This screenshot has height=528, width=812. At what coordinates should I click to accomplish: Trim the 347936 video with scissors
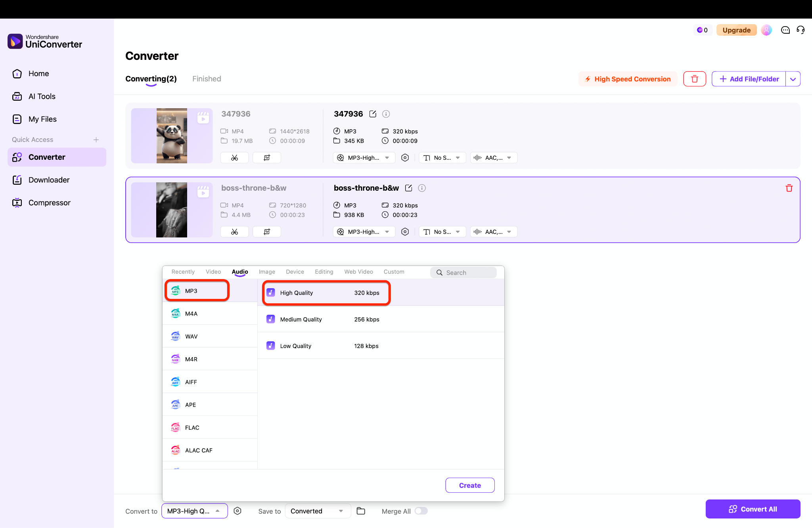click(235, 158)
